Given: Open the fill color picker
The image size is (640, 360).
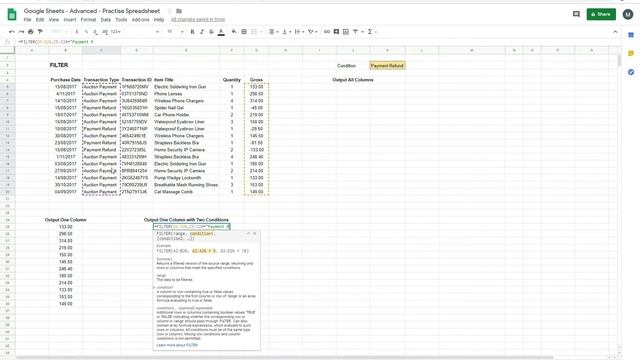Looking at the screenshot, I should click(234, 32).
